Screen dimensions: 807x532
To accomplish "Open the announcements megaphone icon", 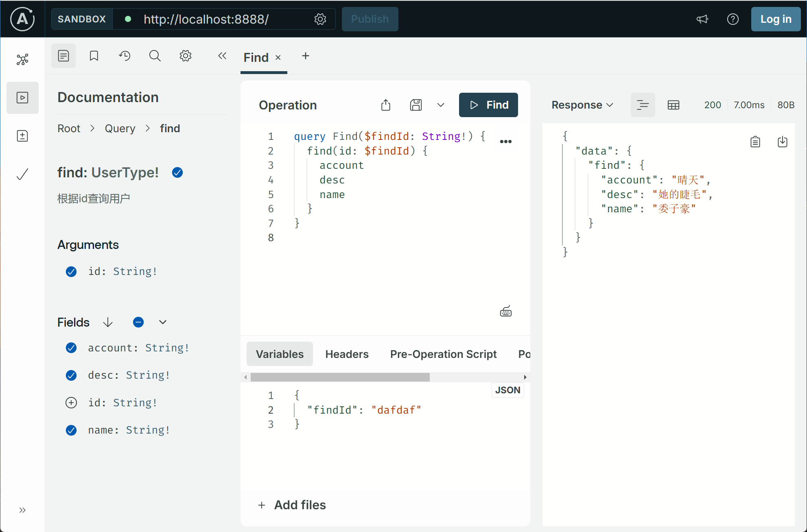I will pyautogui.click(x=702, y=19).
